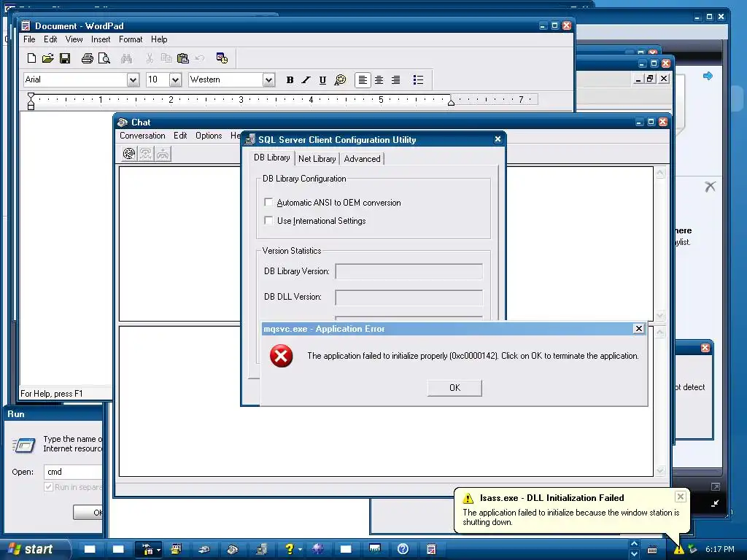Open the Western script dropdown
Screen dimensions: 747x560
click(268, 80)
